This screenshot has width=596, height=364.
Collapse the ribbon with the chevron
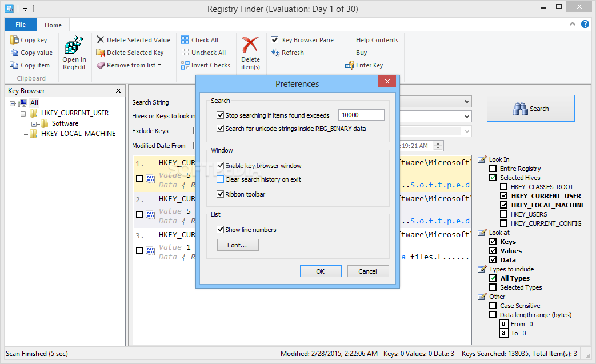point(573,24)
